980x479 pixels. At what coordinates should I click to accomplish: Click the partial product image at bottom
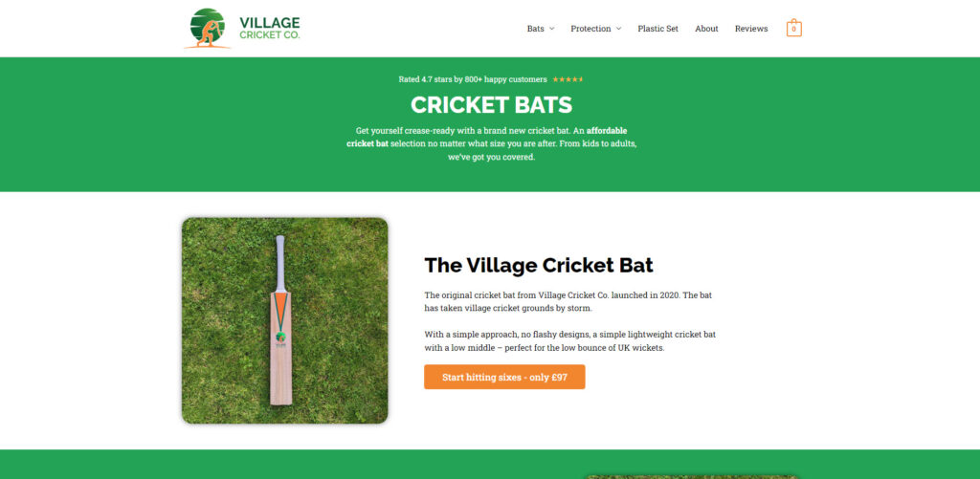pos(692,476)
